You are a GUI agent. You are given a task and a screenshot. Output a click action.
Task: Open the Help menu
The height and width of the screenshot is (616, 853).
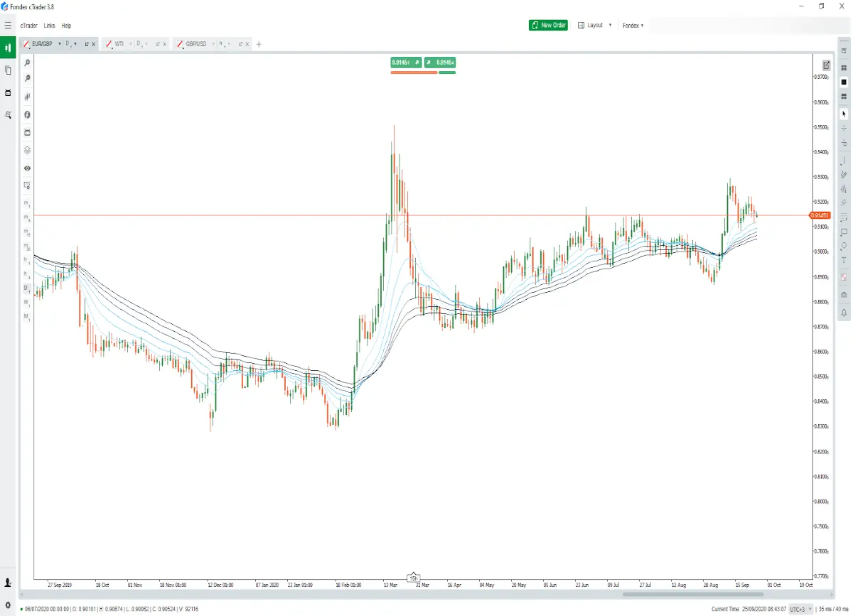(67, 26)
